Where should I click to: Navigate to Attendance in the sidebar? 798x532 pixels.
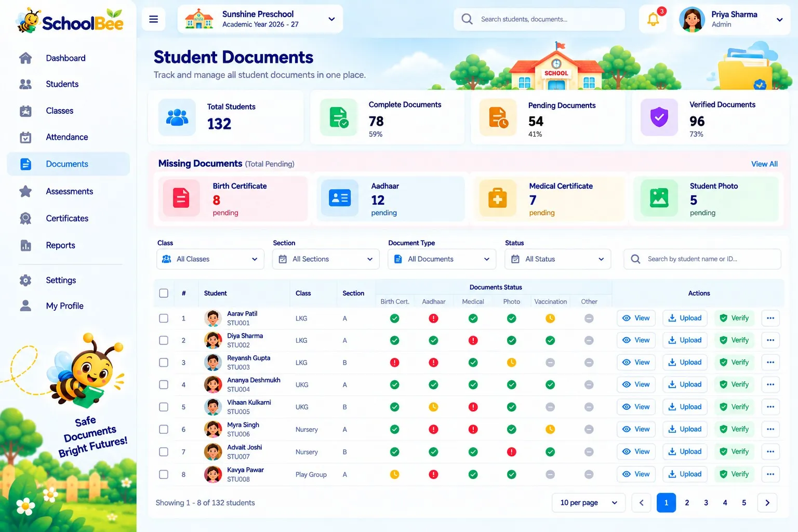(x=68, y=137)
